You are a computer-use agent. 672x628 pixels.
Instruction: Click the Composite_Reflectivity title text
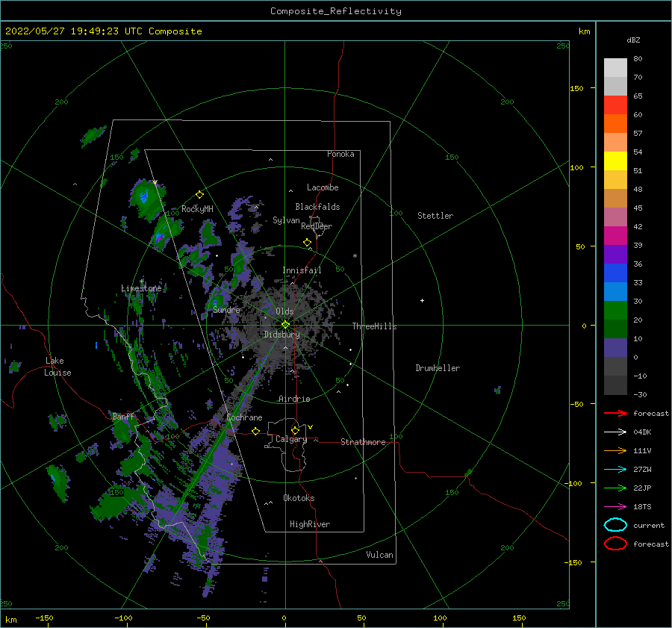[336, 11]
